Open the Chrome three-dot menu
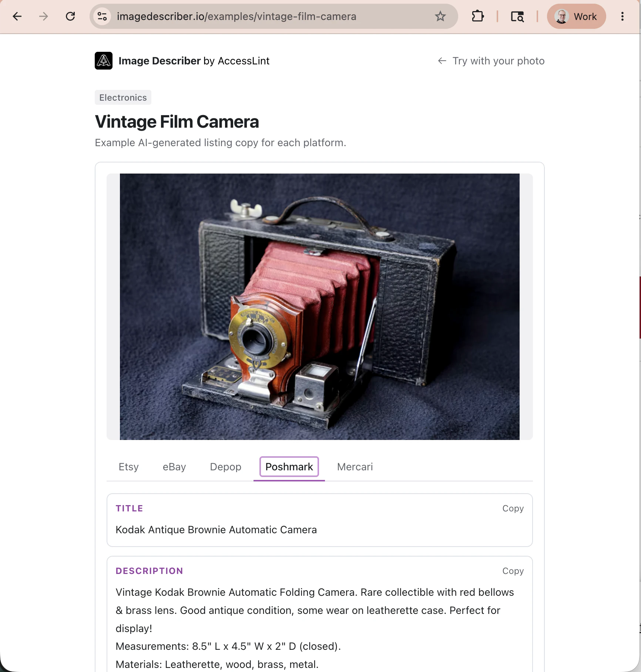641x672 pixels. pyautogui.click(x=622, y=16)
